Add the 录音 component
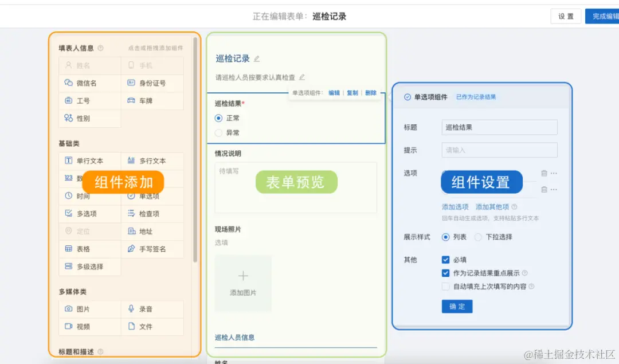The height and width of the screenshot is (364, 619). coord(152,309)
